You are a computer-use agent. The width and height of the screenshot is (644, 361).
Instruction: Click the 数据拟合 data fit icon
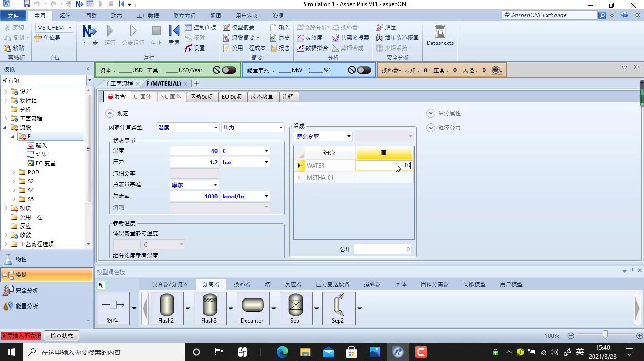[x=312, y=47]
